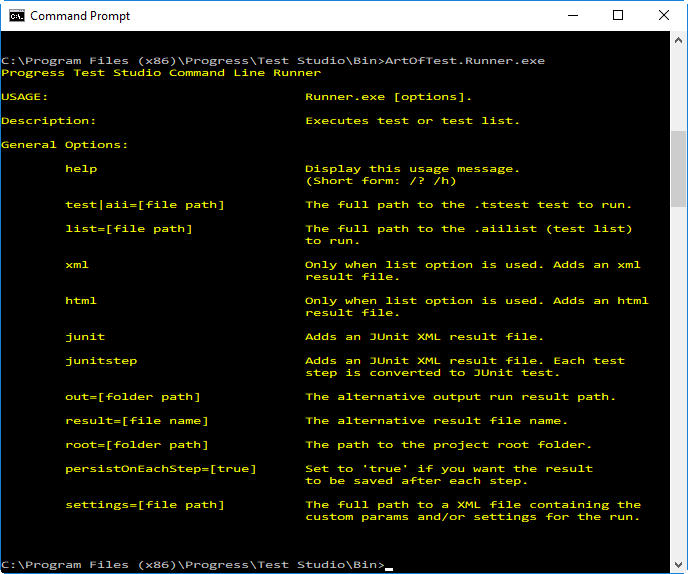Click the 'help' option name
Screen dimensions: 688x574
(81, 169)
